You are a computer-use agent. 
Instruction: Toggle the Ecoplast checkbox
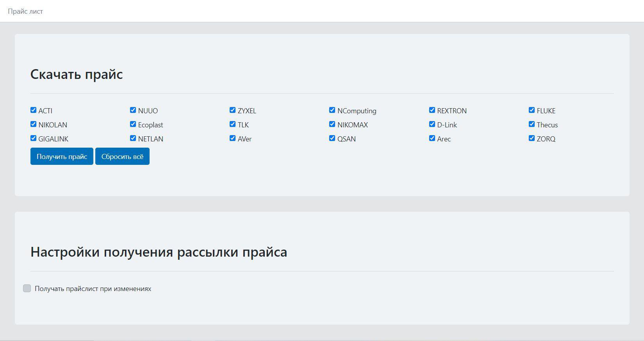133,124
